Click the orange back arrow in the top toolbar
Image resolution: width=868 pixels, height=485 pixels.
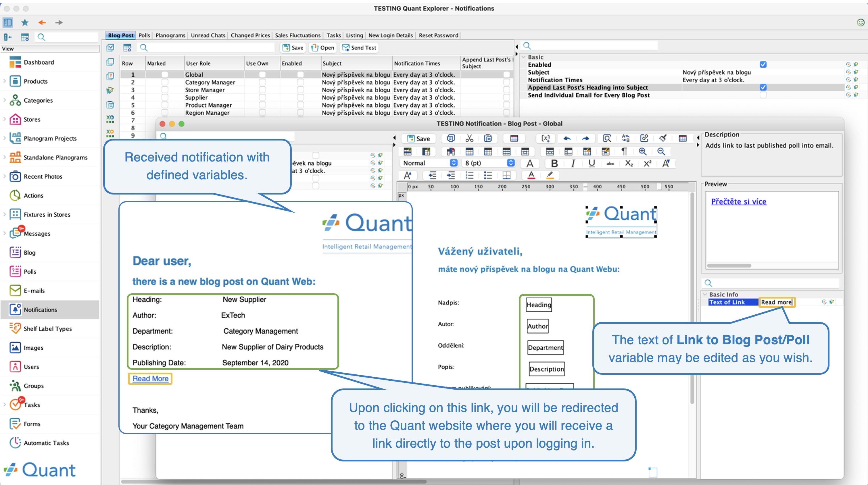(42, 23)
